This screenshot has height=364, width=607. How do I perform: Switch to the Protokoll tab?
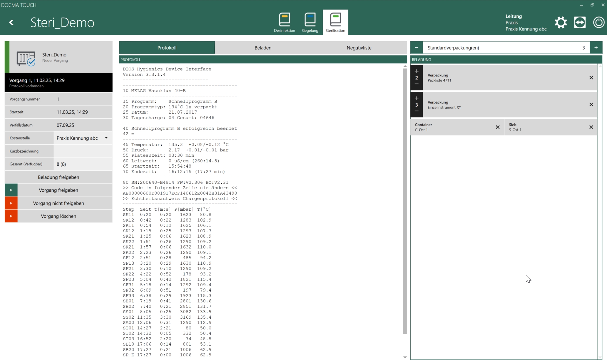(x=167, y=48)
